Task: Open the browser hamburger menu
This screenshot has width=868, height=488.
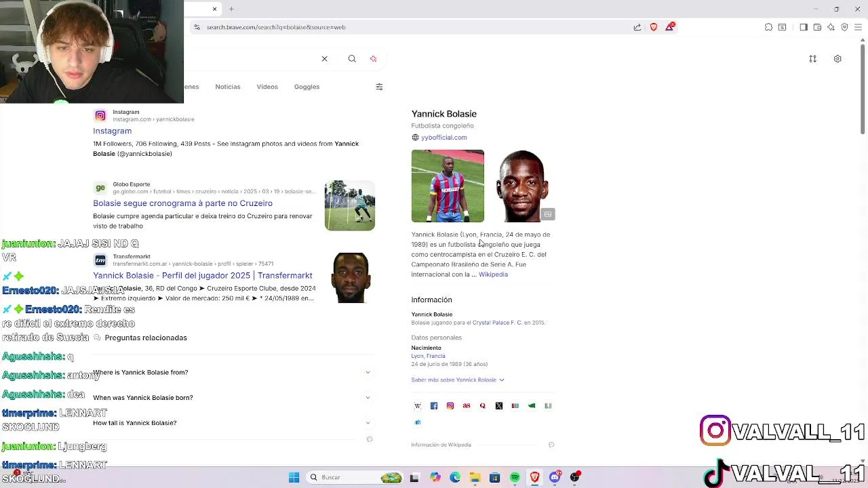Action: [x=858, y=27]
